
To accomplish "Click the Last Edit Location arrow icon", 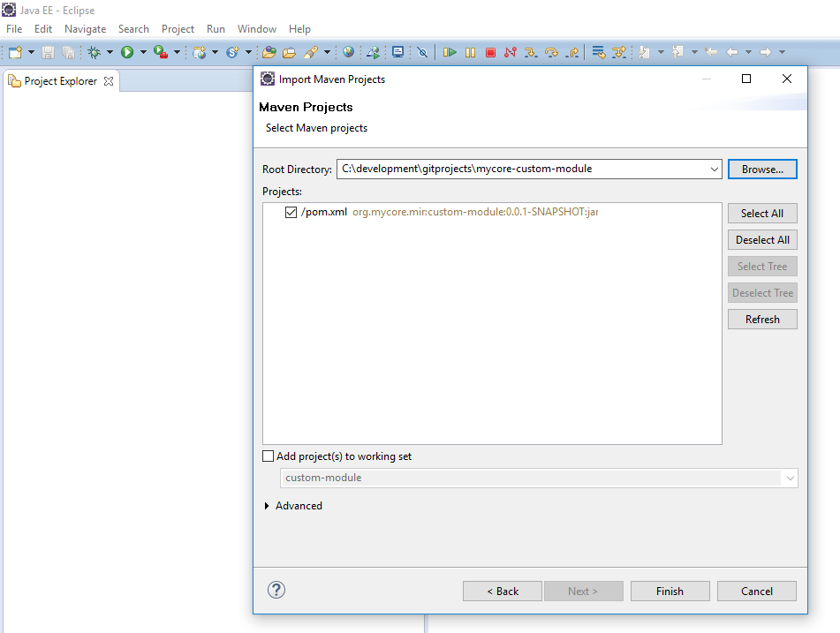I will click(711, 52).
